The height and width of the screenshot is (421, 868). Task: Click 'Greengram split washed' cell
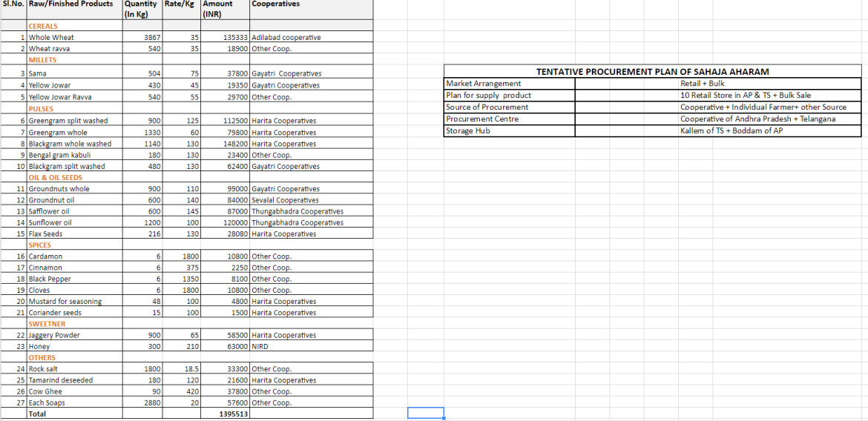tap(74, 121)
